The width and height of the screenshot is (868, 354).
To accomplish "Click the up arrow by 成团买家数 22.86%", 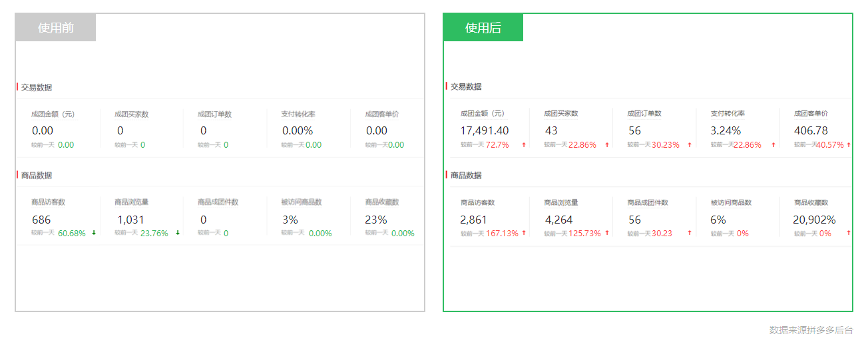I will [607, 145].
